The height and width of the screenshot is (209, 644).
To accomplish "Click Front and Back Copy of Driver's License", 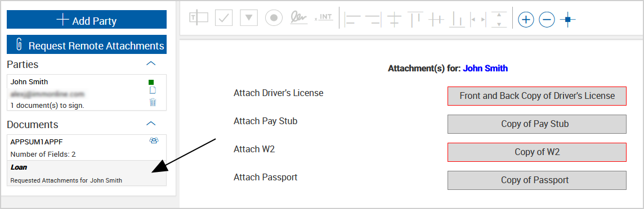I will point(537,96).
